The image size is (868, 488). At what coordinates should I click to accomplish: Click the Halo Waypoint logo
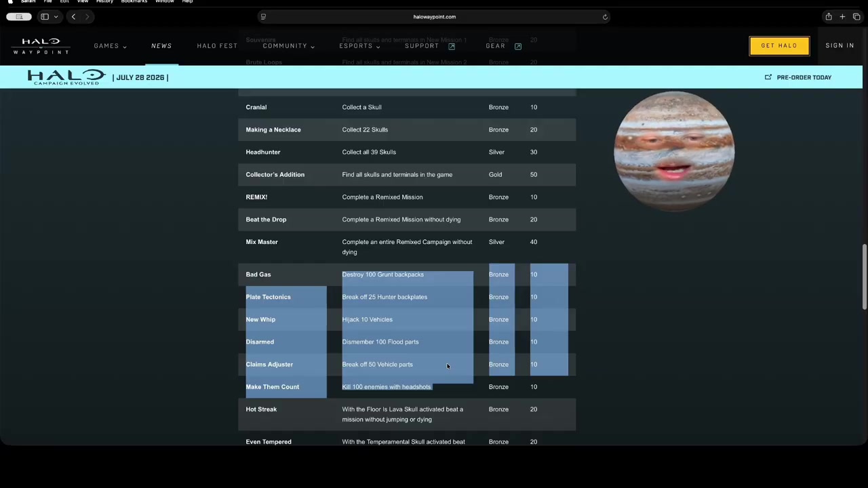(x=41, y=46)
